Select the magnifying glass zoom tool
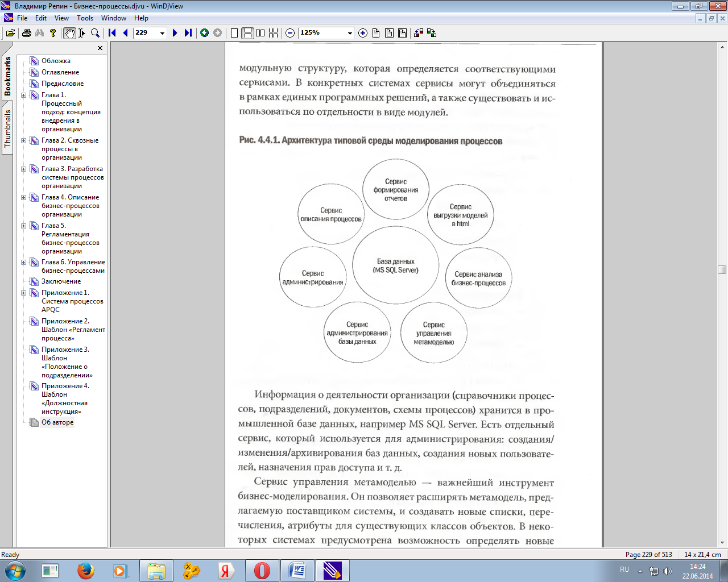This screenshot has height=582, width=728. click(96, 33)
